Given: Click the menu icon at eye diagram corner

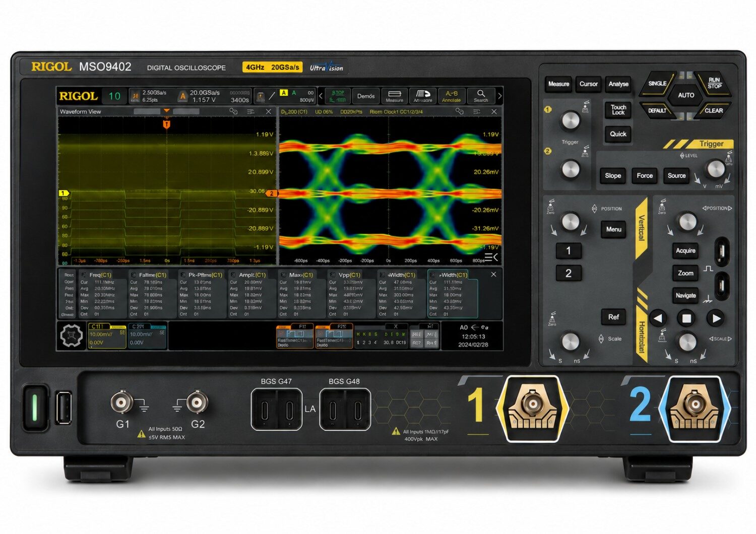Looking at the screenshot, I should (491, 257).
